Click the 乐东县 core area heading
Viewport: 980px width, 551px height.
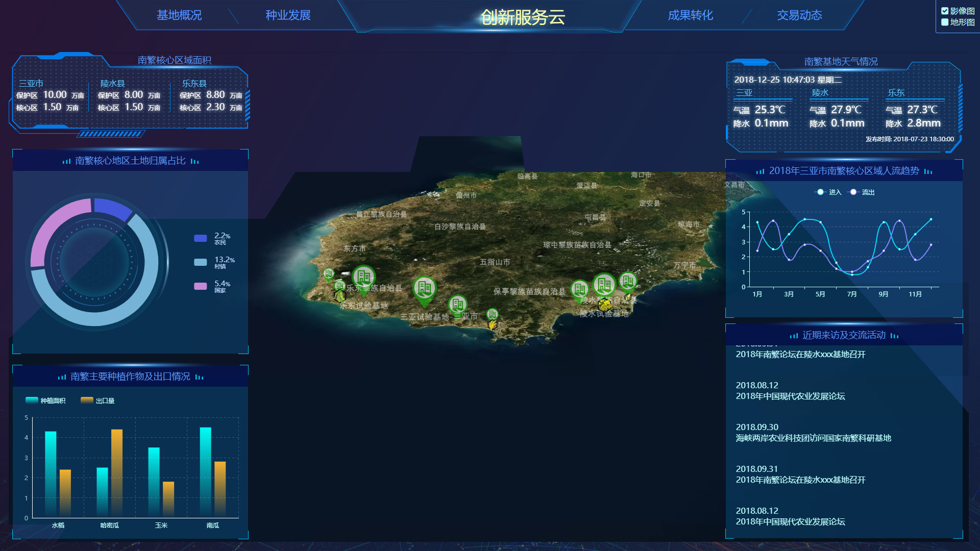tap(194, 83)
